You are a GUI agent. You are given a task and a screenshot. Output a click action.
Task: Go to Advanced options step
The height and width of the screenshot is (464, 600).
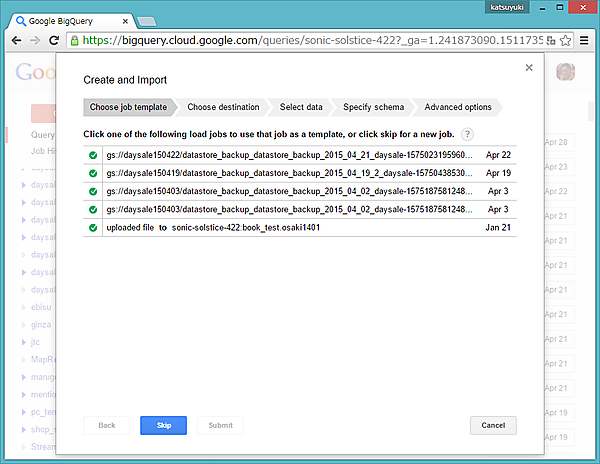(457, 107)
